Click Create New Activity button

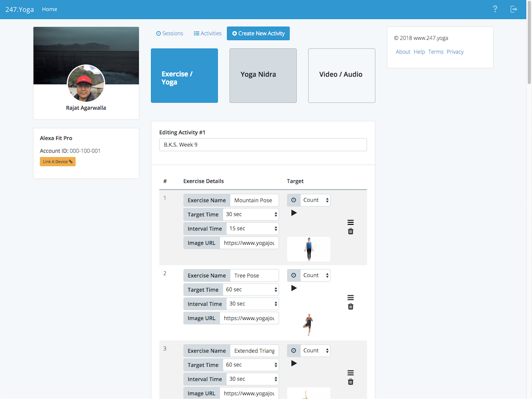258,33
